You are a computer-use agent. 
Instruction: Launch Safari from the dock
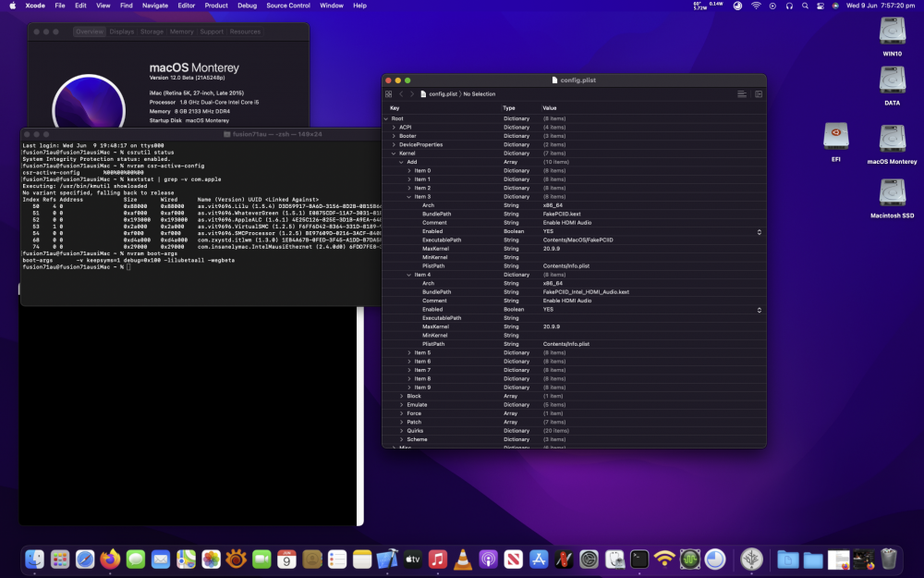click(x=85, y=560)
